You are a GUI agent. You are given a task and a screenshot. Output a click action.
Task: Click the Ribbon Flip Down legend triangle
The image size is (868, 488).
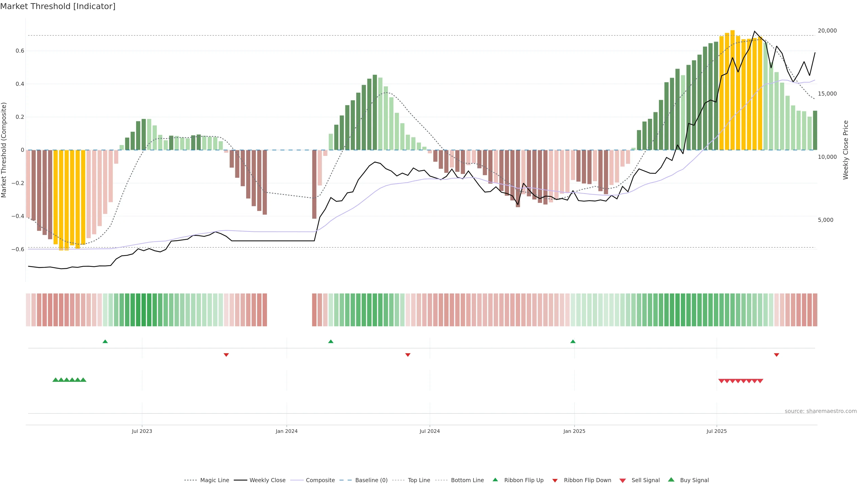(x=555, y=481)
